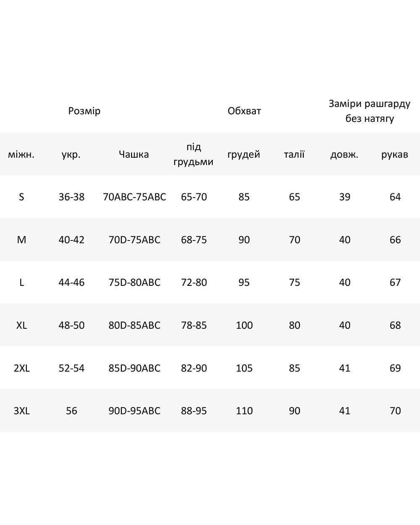420x525 pixels.
Task: Select the 3XL size row label
Action: [x=21, y=411]
